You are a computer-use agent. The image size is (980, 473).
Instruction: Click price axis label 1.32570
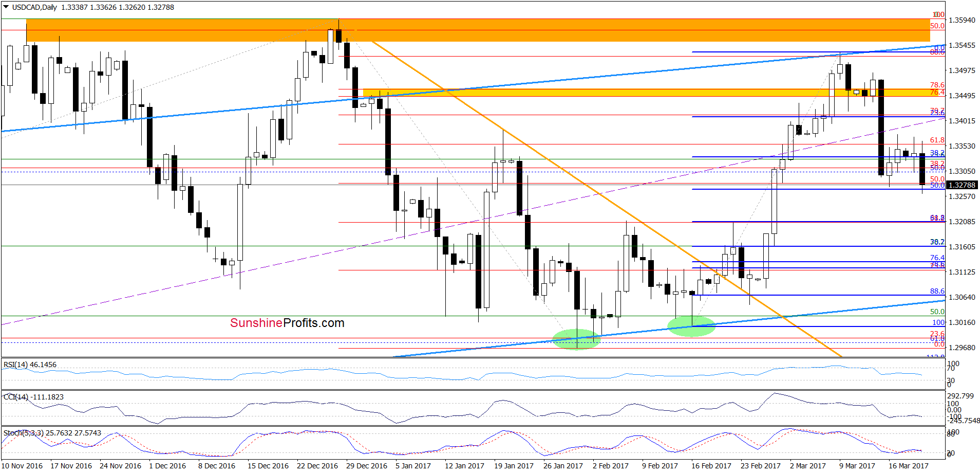point(962,196)
